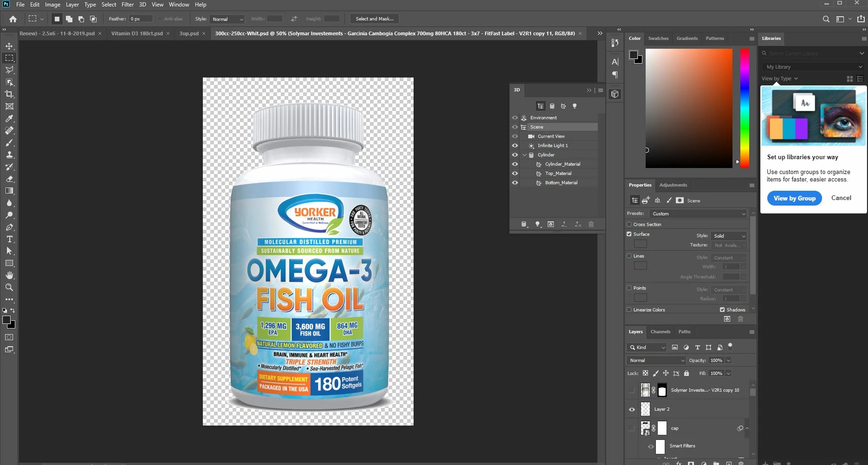Image resolution: width=868 pixels, height=465 pixels.
Task: Show the V2R1 copy 10 layer
Action: click(x=632, y=390)
